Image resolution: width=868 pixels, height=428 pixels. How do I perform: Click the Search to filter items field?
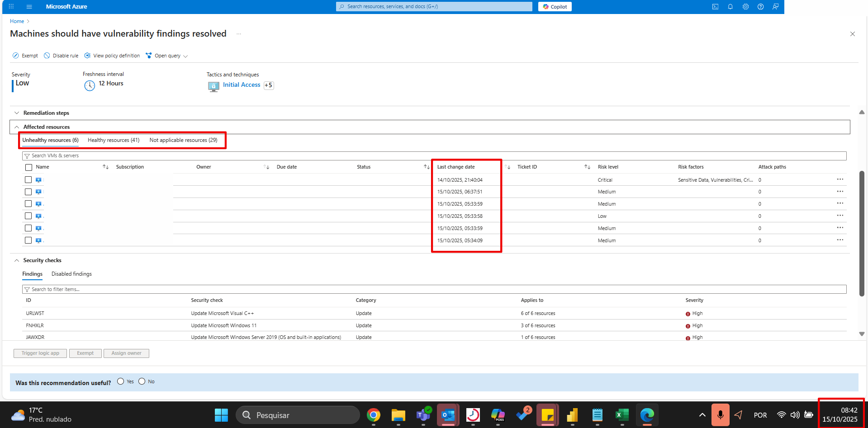click(x=434, y=289)
